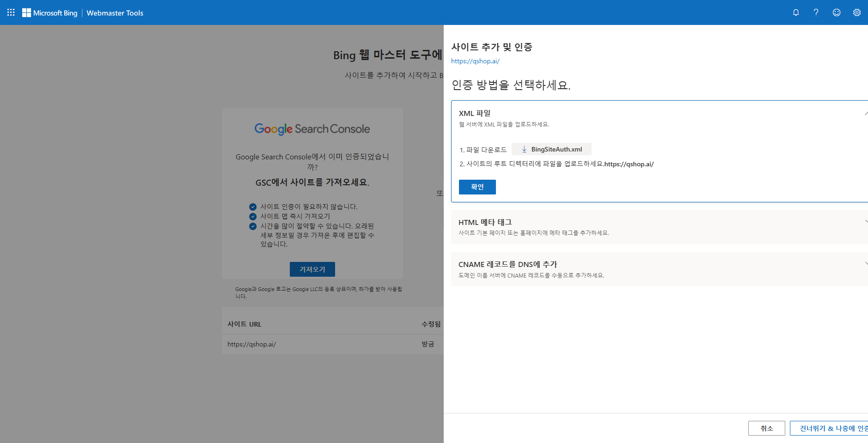The height and width of the screenshot is (443, 868).
Task: Open the settings gear icon
Action: (856, 12)
